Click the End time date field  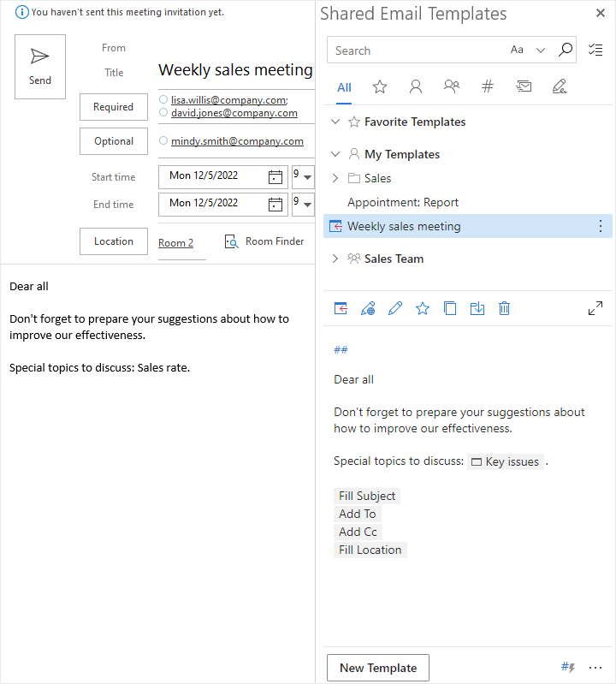coord(222,204)
